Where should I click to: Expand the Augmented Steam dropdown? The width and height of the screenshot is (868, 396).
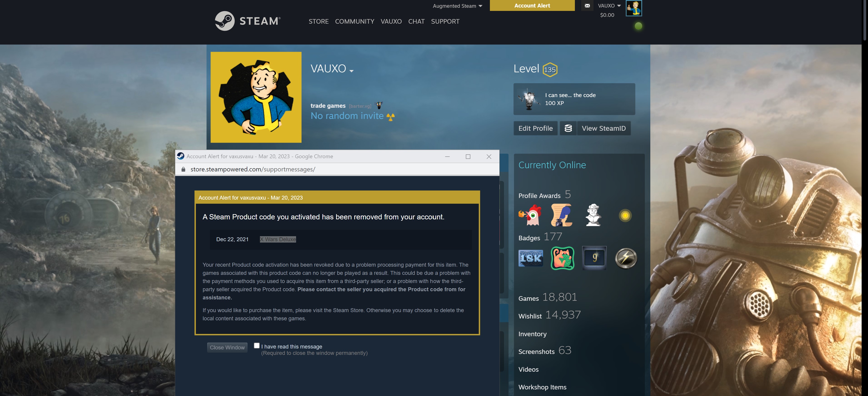tap(457, 6)
